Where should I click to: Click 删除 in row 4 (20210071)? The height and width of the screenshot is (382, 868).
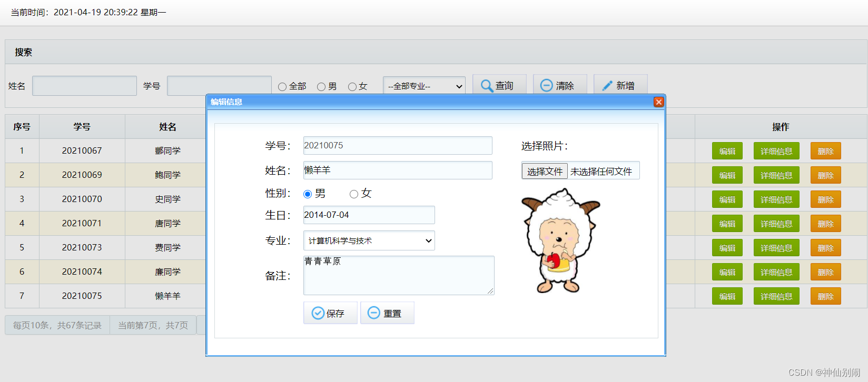[x=826, y=224]
